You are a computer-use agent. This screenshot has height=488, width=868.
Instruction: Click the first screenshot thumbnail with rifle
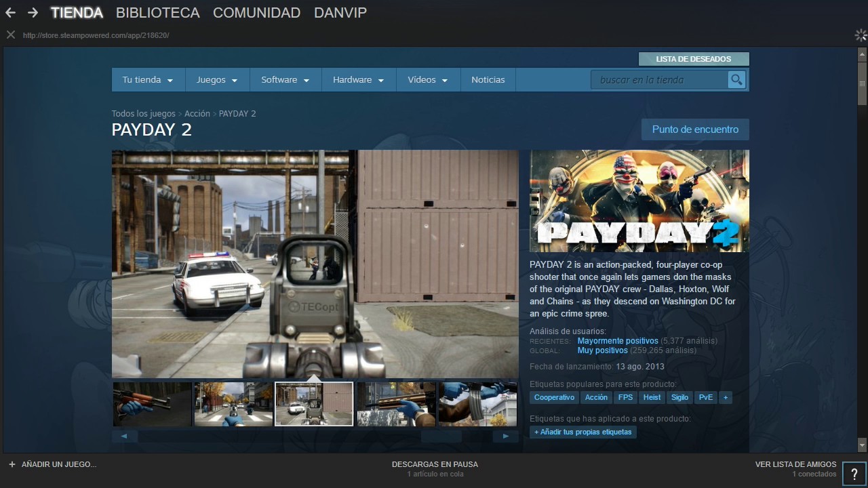click(x=152, y=404)
